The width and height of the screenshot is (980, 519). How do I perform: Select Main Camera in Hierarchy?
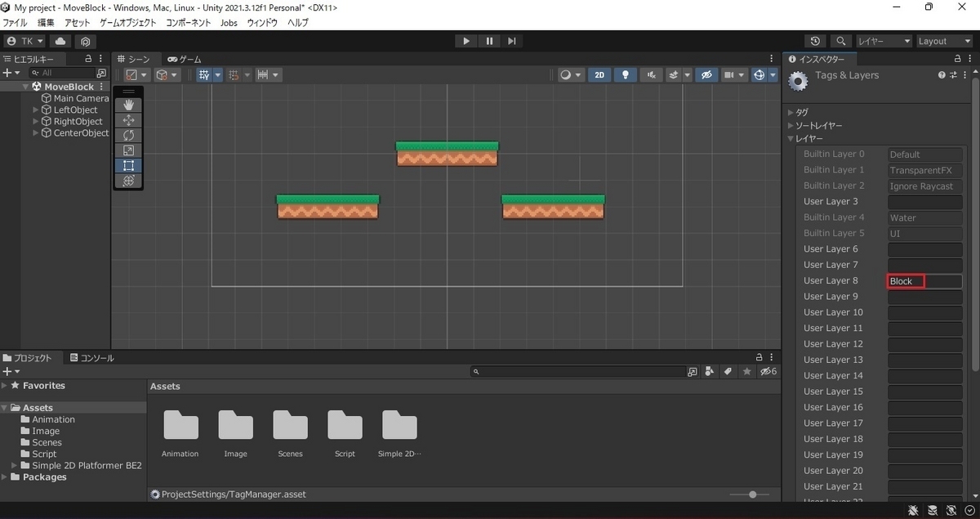point(81,98)
